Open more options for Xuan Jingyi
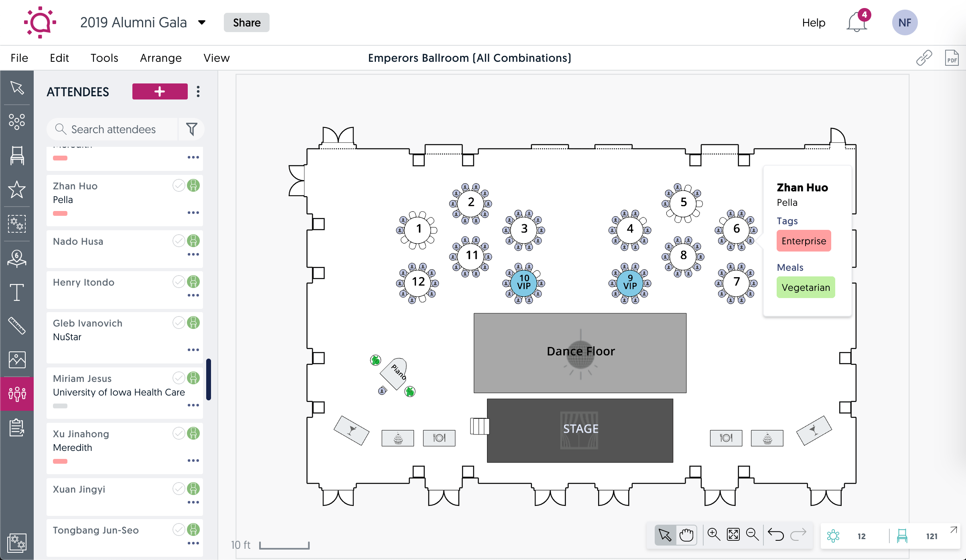This screenshot has width=966, height=560. [193, 502]
